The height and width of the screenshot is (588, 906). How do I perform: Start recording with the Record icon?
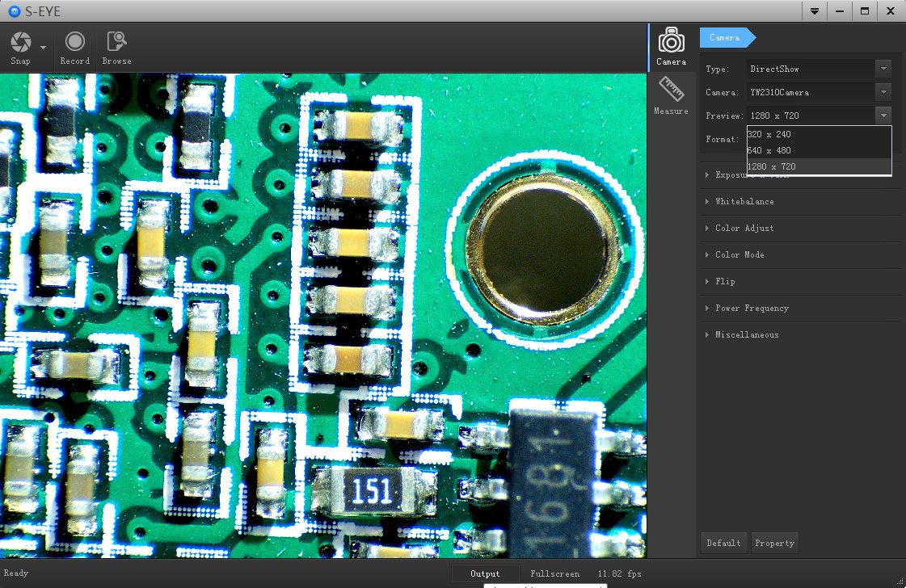click(x=75, y=43)
